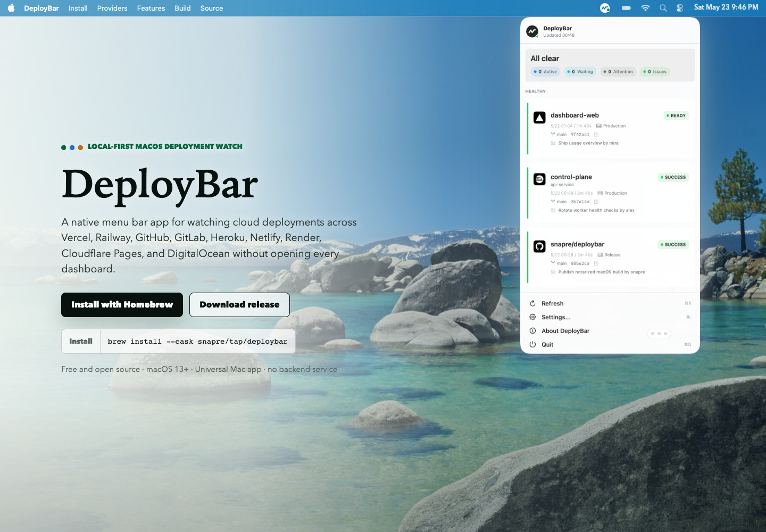
Task: Click the 0 Active status pill
Action: tap(545, 72)
